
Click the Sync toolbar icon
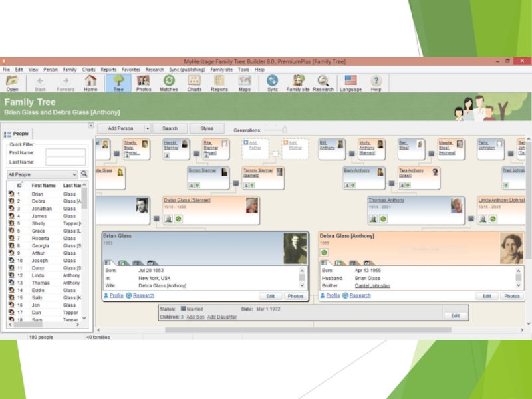pos(272,84)
